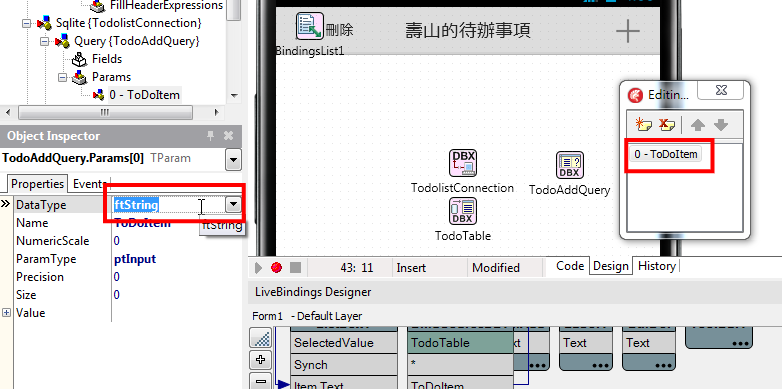Click the run play button in status bar
The width and height of the screenshot is (782, 389).
pos(258,268)
